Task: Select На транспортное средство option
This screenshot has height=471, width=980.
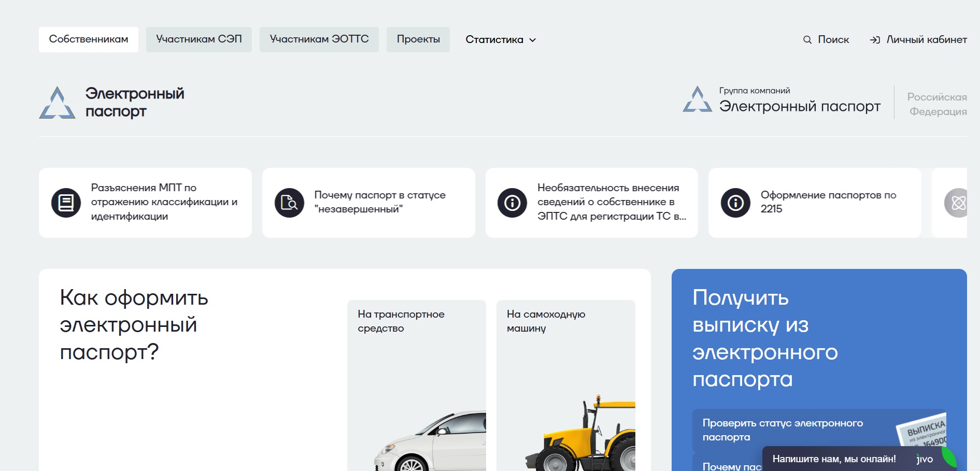Action: coord(417,386)
